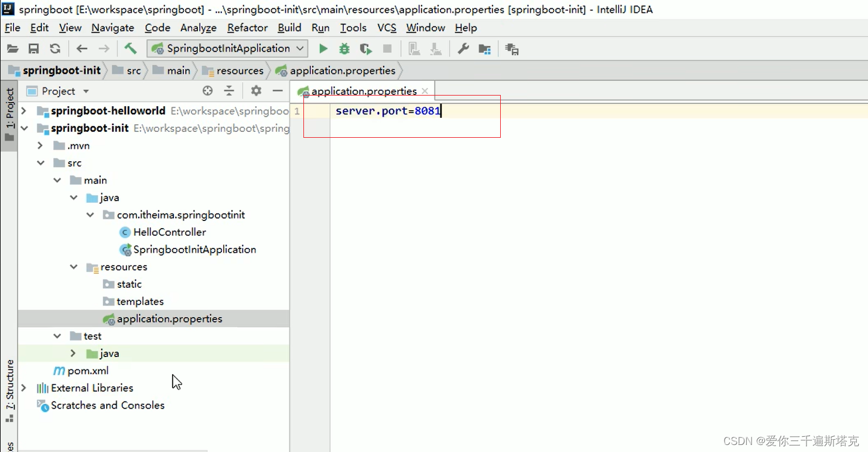The image size is (868, 452).
Task: Click line number 1 in the gutter
Action: 297,111
